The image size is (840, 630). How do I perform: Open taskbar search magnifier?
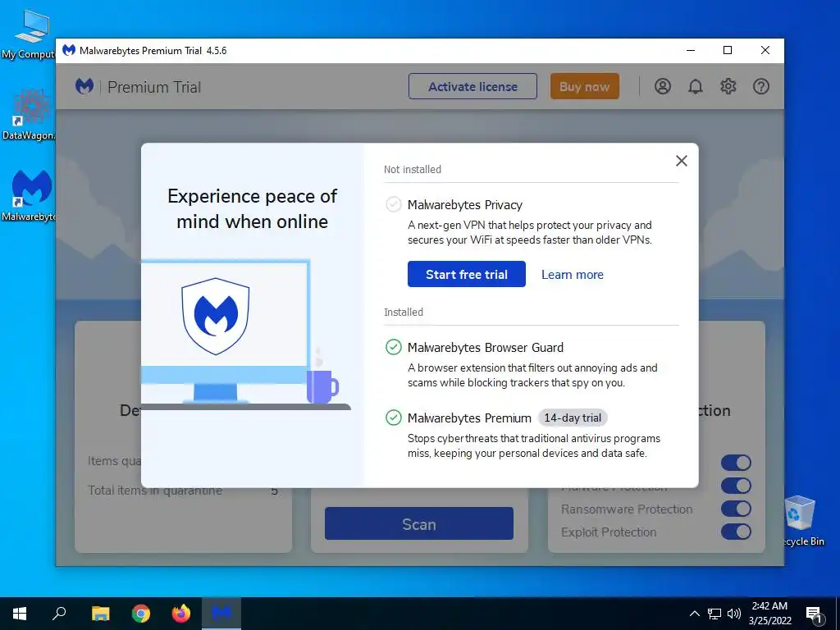pos(59,614)
